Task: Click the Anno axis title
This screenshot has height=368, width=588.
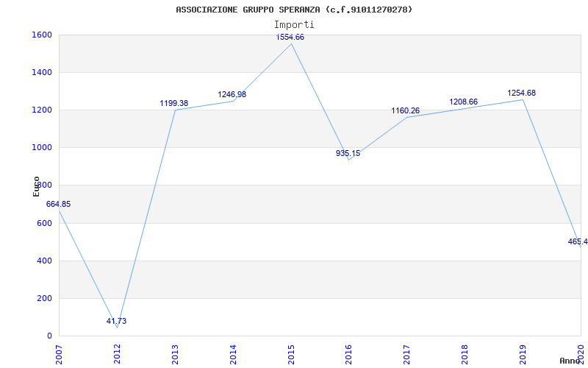Action: click(570, 361)
